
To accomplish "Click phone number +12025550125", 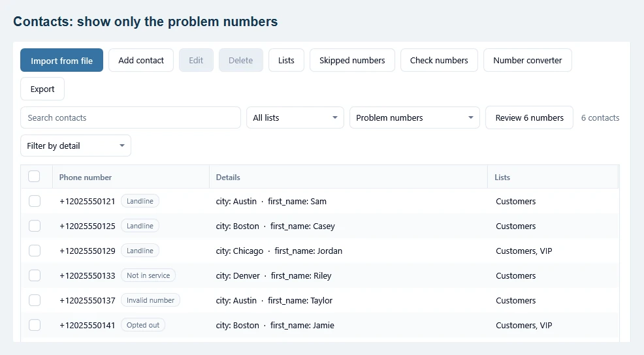I will [x=88, y=226].
